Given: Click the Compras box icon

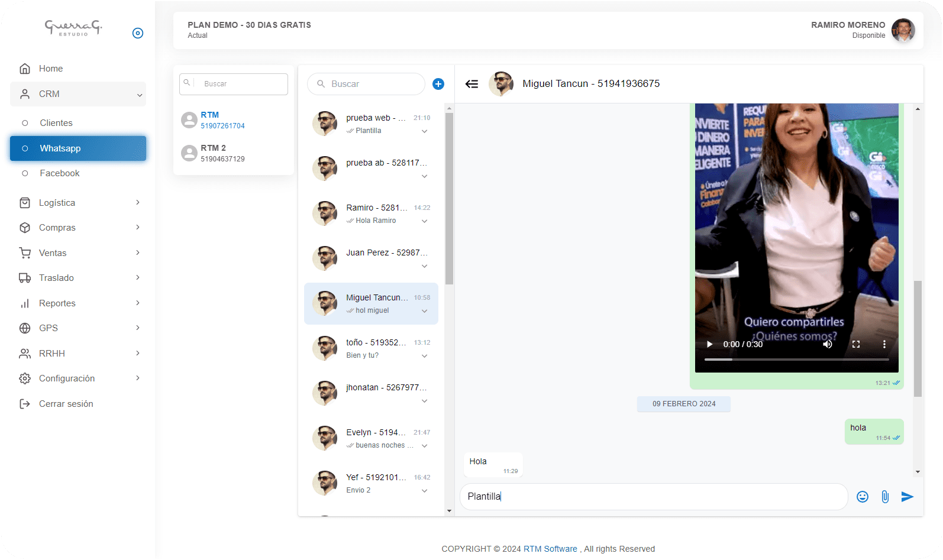Looking at the screenshot, I should [25, 228].
